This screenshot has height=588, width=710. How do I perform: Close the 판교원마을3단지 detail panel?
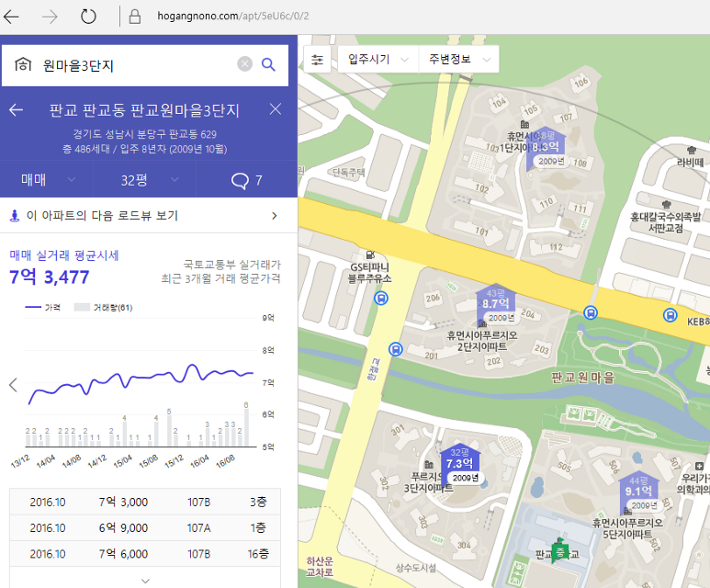(276, 109)
